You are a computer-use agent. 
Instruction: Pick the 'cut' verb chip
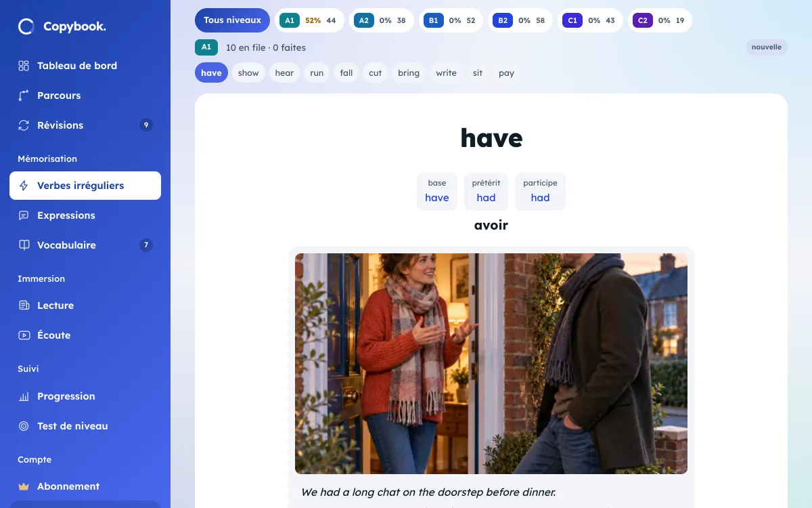376,73
